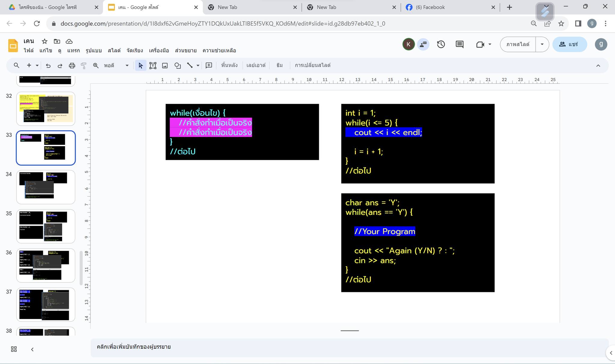This screenshot has height=364, width=615.
Task: Select the line tool
Action: pyautogui.click(x=190, y=65)
